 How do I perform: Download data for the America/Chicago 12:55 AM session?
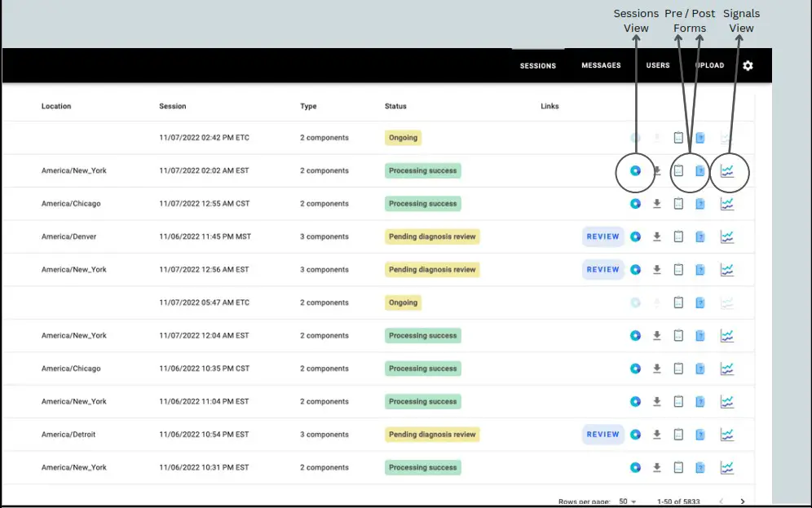pos(656,203)
